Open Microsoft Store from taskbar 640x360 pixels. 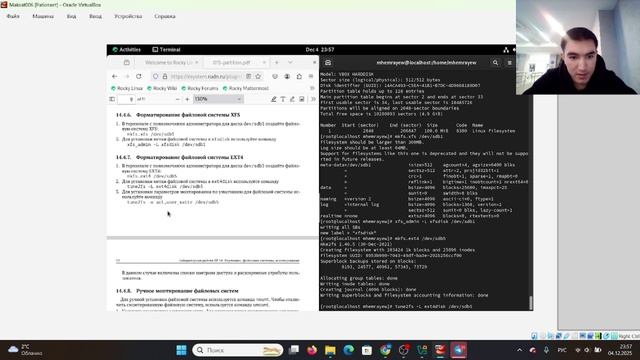[x=367, y=350]
